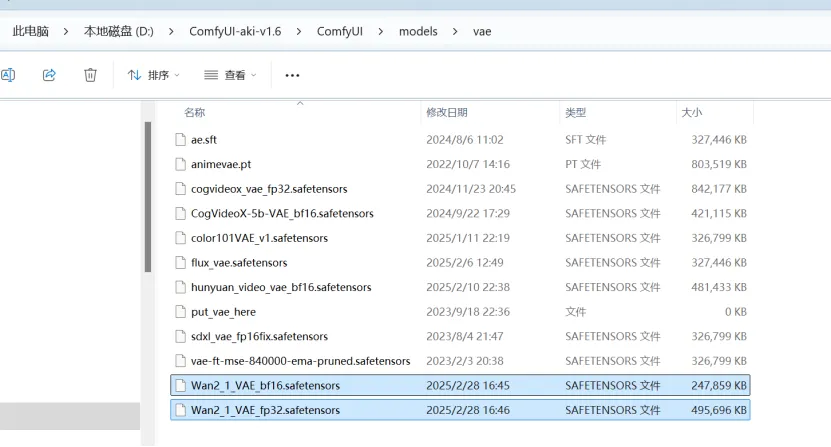Select cogvideox_vae_fp32.safetensors file
The width and height of the screenshot is (831, 447).
pos(460,189)
